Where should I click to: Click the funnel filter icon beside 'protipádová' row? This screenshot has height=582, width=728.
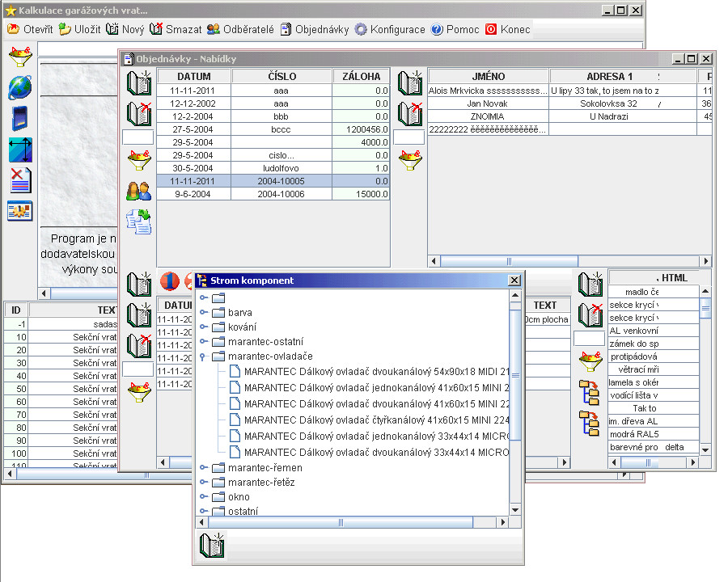[590, 361]
